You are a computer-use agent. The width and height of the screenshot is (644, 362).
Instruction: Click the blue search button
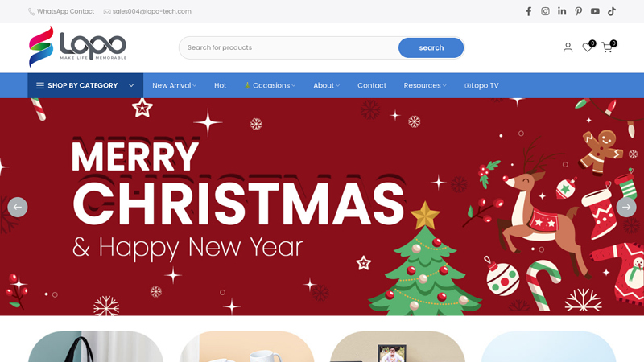[x=431, y=47]
